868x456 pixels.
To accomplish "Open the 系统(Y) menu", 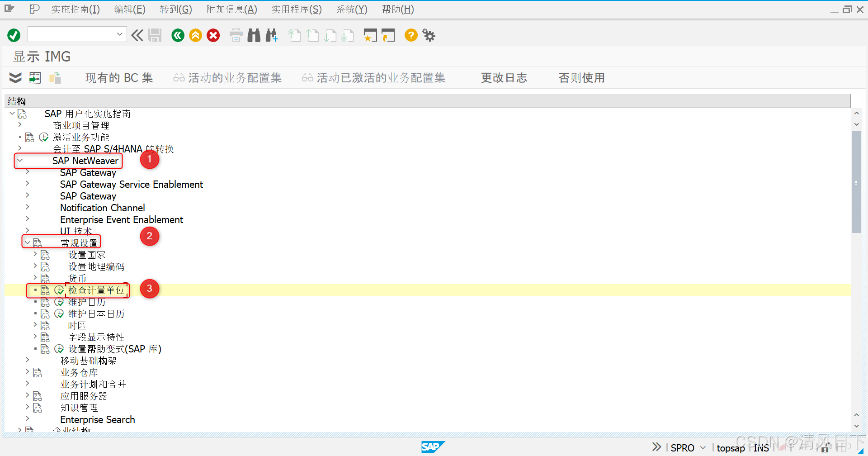I will (x=352, y=9).
